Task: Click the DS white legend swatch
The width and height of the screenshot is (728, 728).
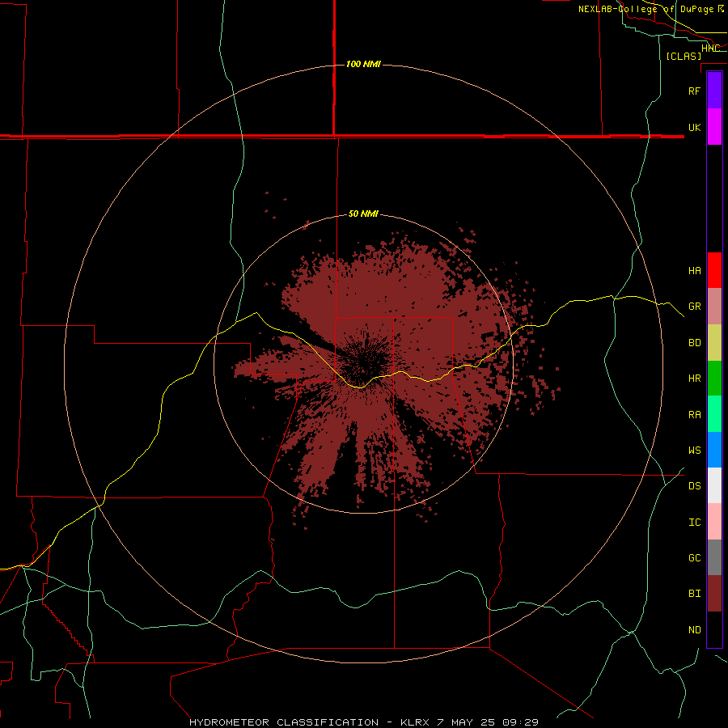Action: [714, 485]
